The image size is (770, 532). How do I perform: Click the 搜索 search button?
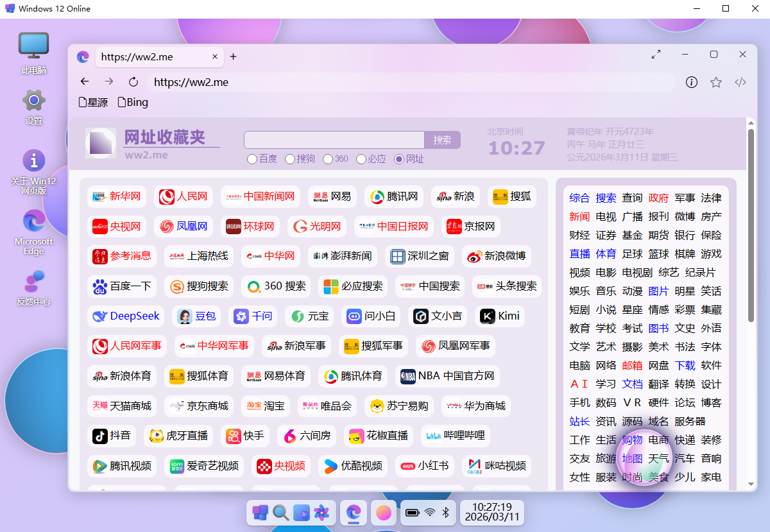(x=442, y=140)
